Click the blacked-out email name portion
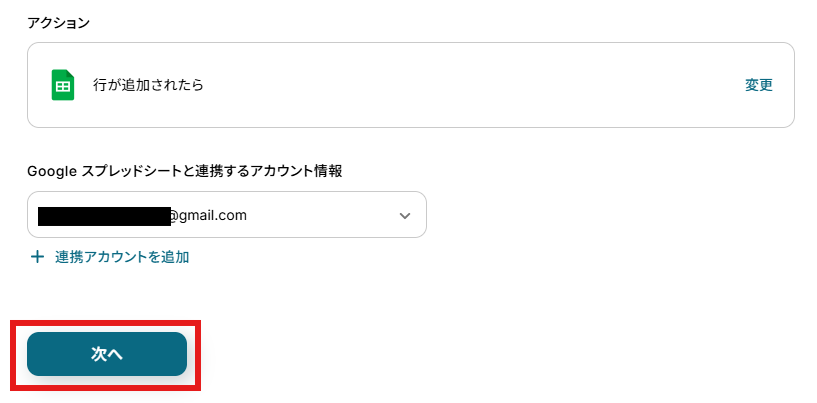 (104, 216)
